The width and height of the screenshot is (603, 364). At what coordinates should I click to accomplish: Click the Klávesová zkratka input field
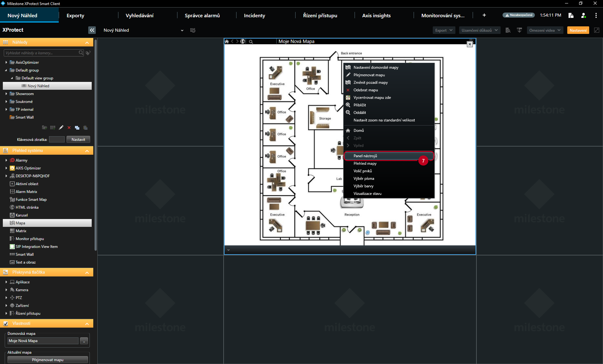pyautogui.click(x=57, y=139)
